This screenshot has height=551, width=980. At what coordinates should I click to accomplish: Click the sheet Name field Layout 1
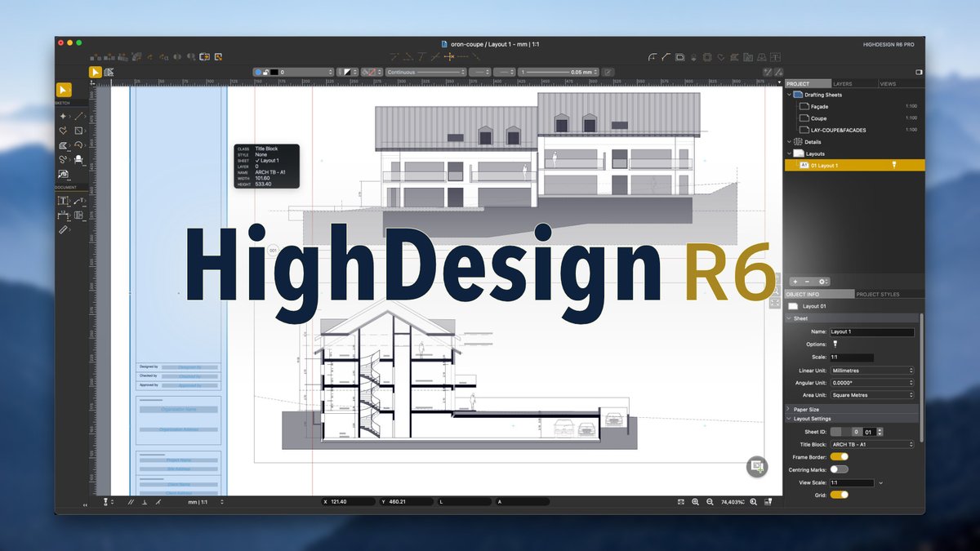(x=872, y=332)
